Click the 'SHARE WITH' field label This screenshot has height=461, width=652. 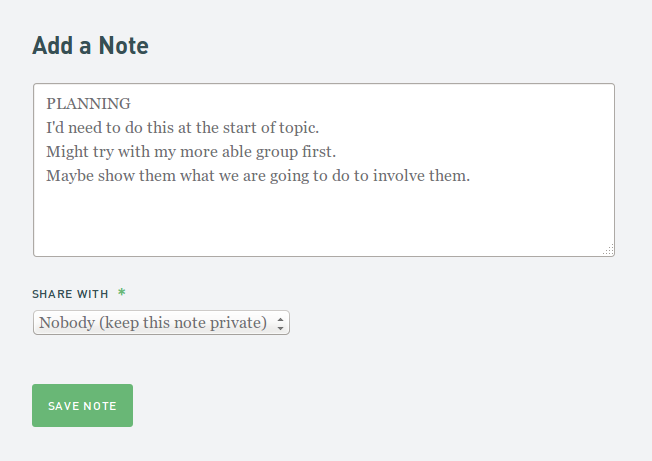click(x=70, y=294)
